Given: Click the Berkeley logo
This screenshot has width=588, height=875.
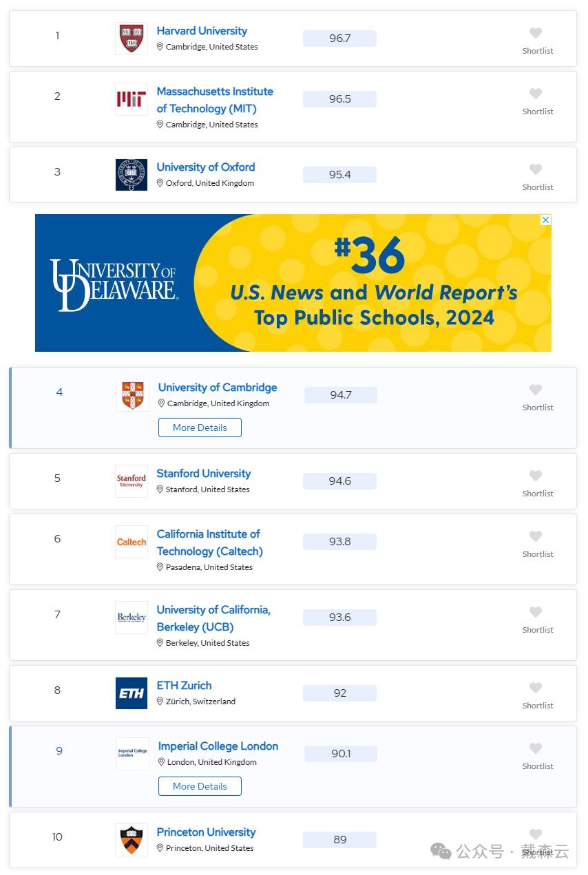Looking at the screenshot, I should (131, 618).
